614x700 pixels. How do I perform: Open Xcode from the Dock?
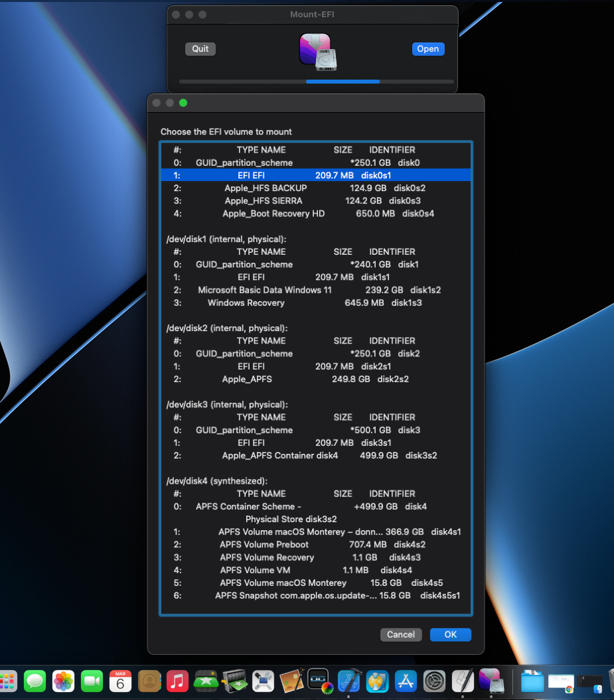349,681
